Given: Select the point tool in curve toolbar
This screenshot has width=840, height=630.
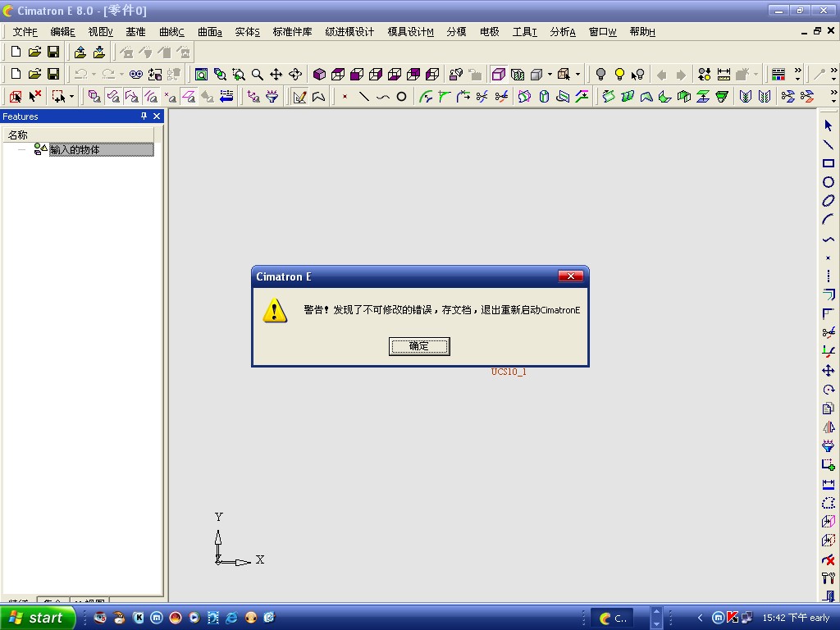Looking at the screenshot, I should 345,97.
